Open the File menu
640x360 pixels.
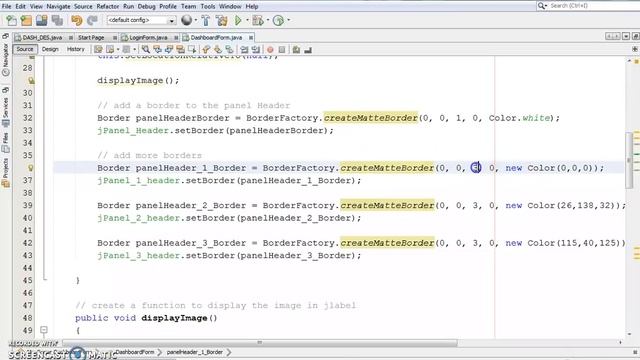coord(7,7)
